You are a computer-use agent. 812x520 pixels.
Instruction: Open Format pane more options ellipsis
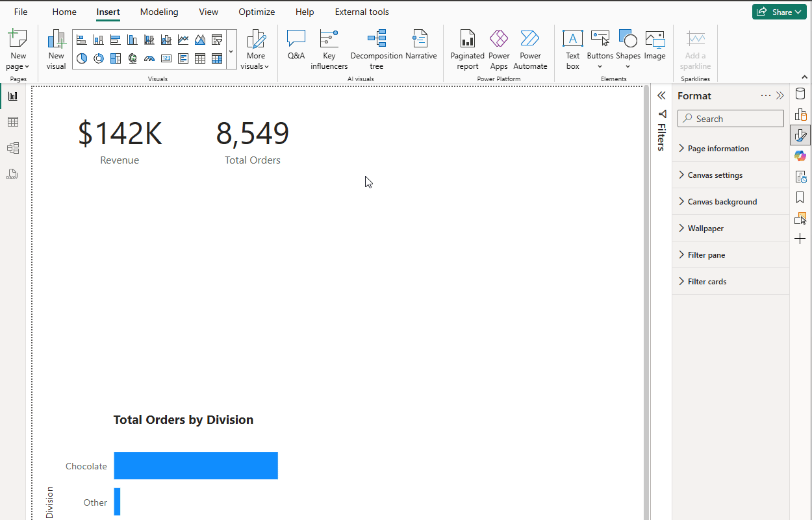pos(766,95)
